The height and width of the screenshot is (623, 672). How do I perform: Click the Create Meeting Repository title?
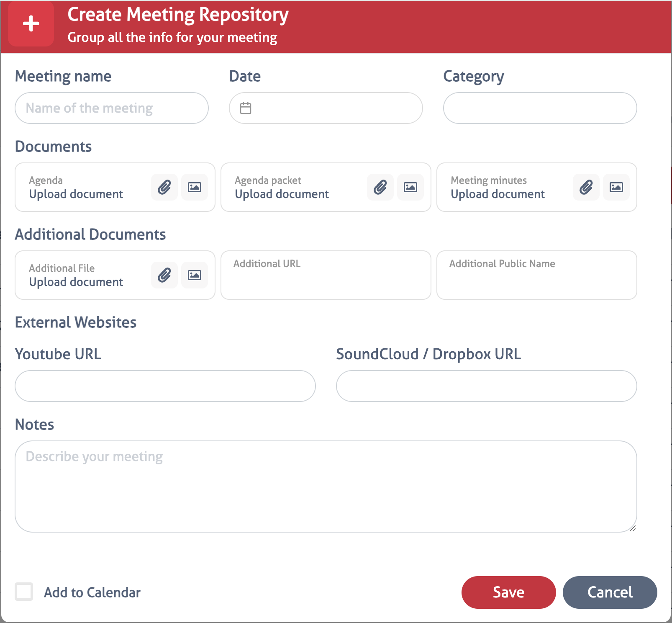point(178,15)
